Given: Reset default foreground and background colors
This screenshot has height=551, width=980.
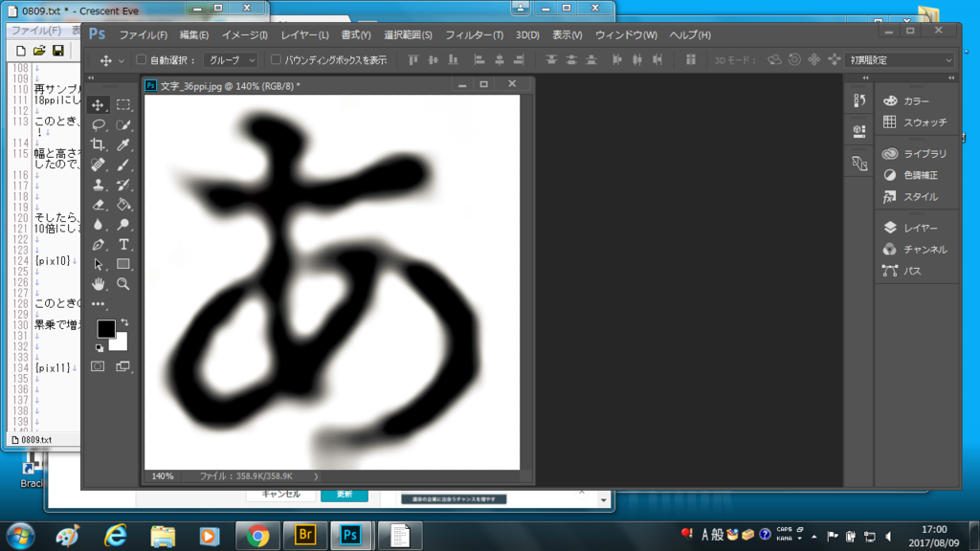Looking at the screenshot, I should coord(100,348).
